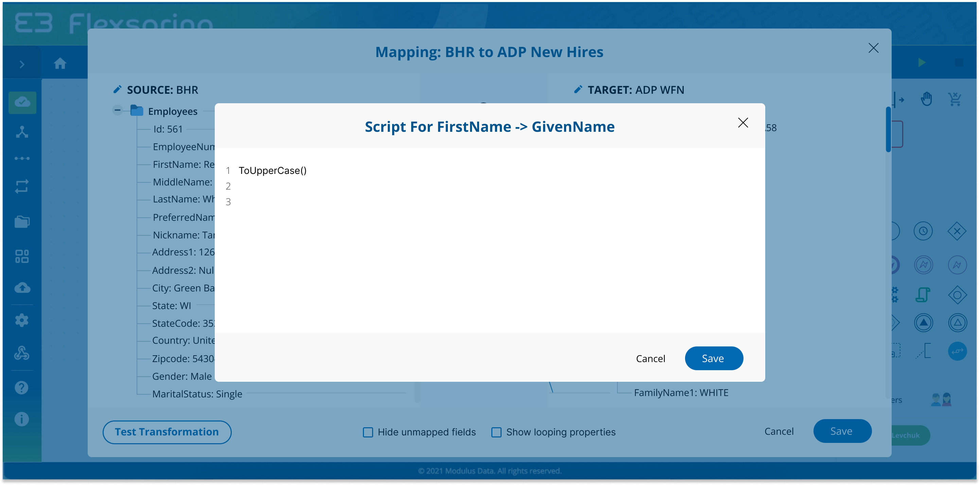Select the single-circle signal event shape
This screenshot has width=980, height=485.
[x=957, y=265]
